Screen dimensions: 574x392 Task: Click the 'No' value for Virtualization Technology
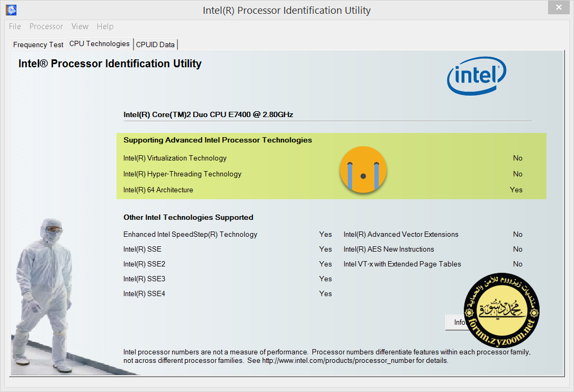518,158
